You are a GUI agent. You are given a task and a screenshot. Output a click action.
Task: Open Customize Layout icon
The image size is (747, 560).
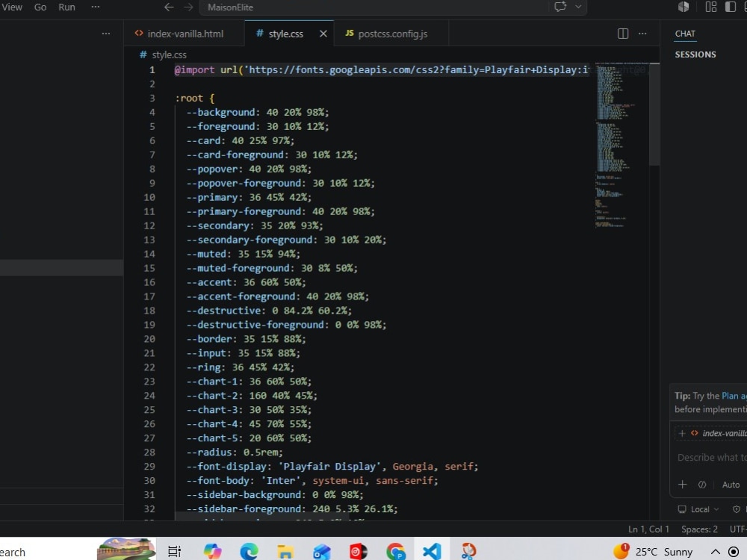(x=711, y=7)
